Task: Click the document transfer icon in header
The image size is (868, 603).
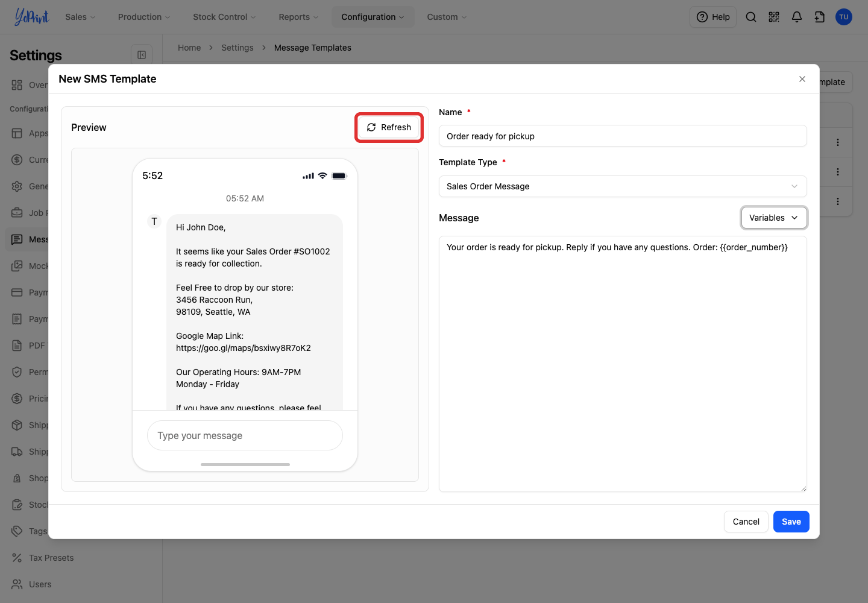Action: point(820,17)
